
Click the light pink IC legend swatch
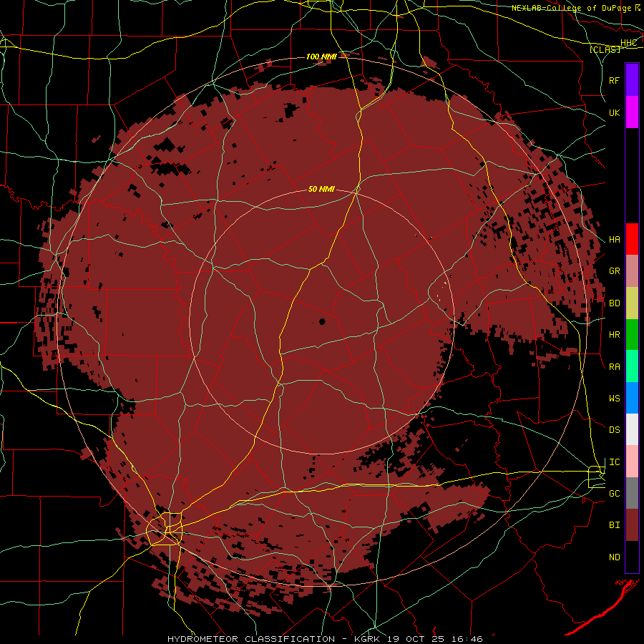(632, 462)
